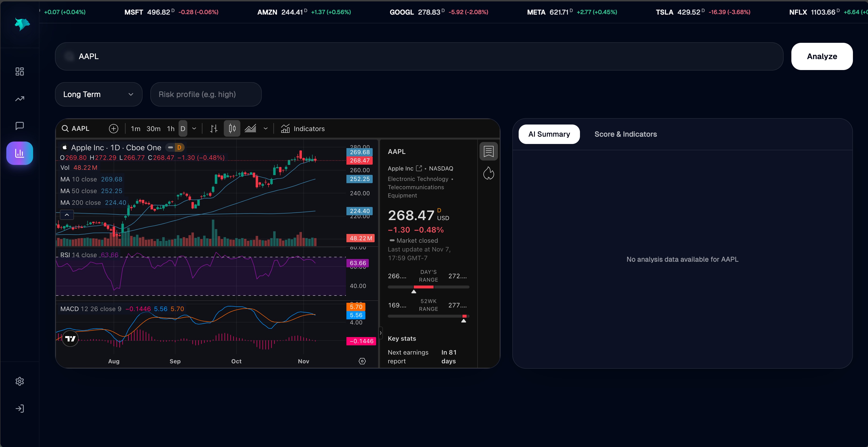
Task: Open the Long Term dropdown
Action: 98,94
